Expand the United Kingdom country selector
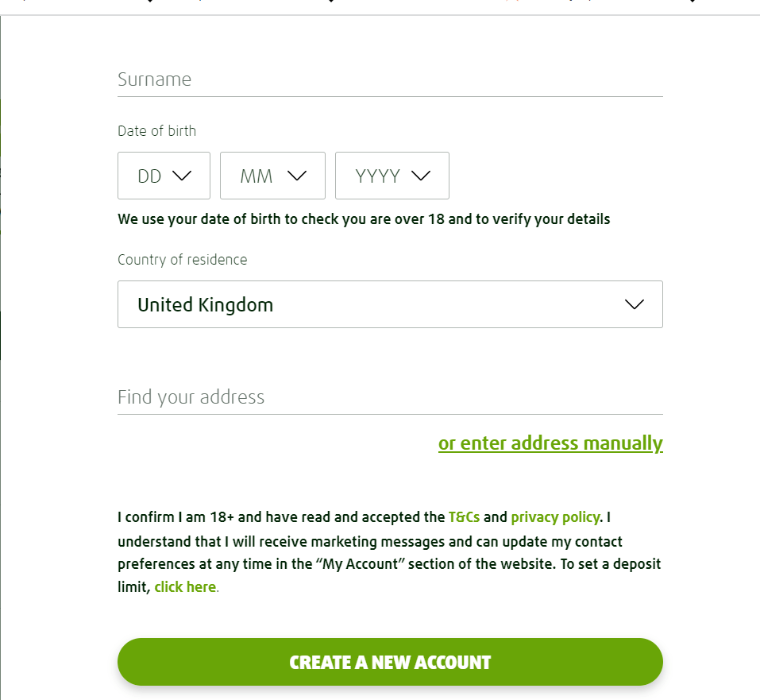This screenshot has height=700, width=760. [389, 304]
